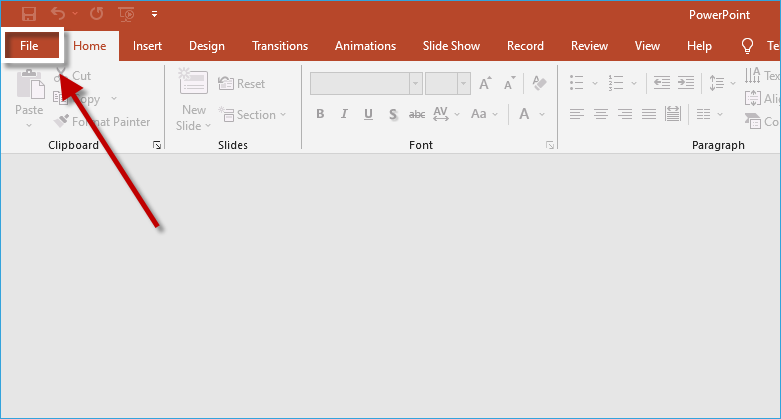Screen dimensions: 781x419
Task: Click the Undo arrow icon
Action: (x=58, y=14)
